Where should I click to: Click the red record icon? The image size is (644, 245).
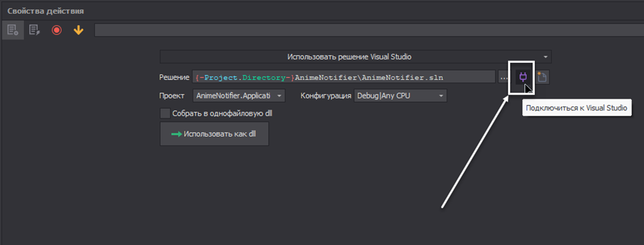coord(57,30)
